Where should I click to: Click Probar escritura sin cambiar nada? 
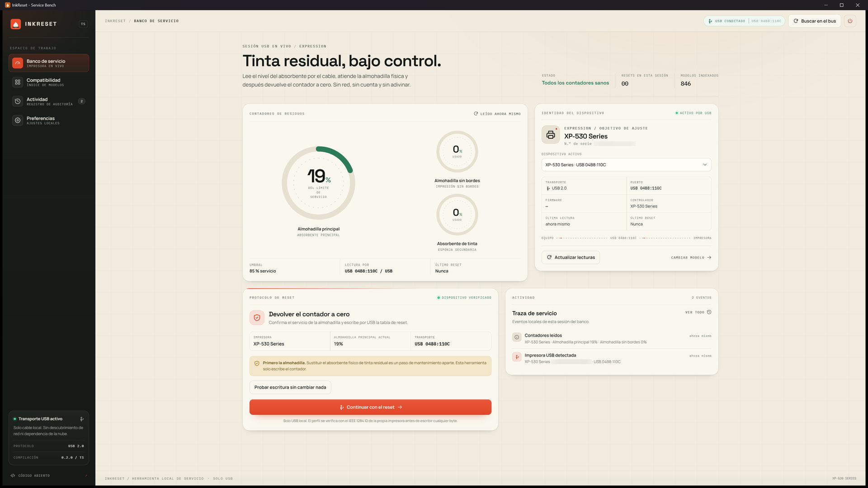(x=290, y=387)
